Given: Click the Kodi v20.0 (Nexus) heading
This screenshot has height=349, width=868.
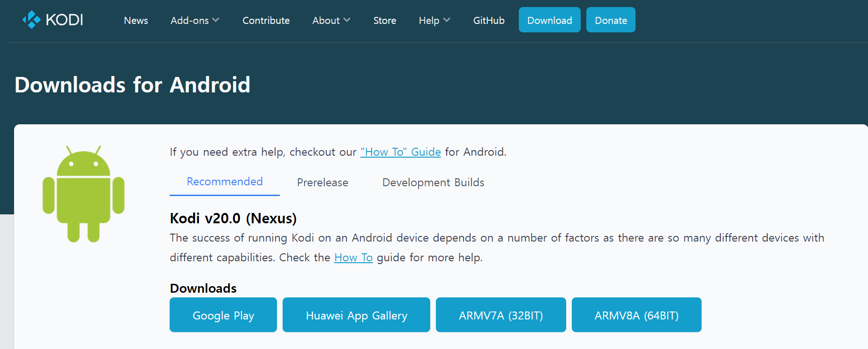Looking at the screenshot, I should [233, 219].
